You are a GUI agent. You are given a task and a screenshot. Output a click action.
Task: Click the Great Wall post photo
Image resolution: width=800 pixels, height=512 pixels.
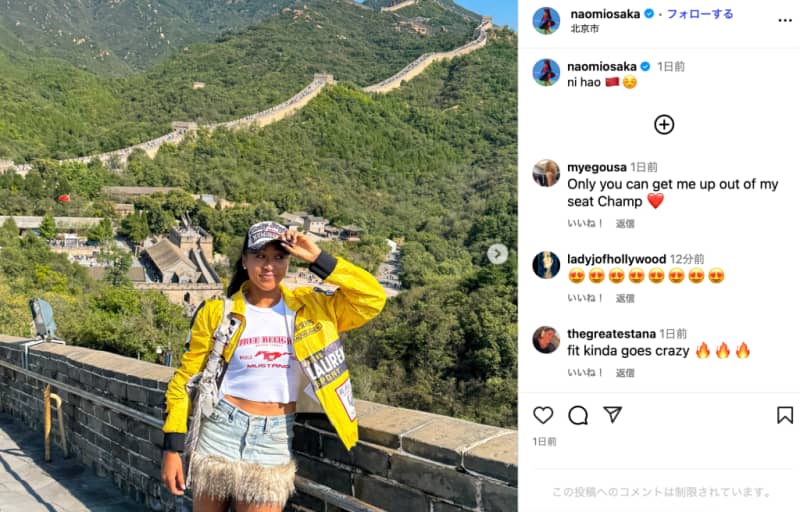259,256
